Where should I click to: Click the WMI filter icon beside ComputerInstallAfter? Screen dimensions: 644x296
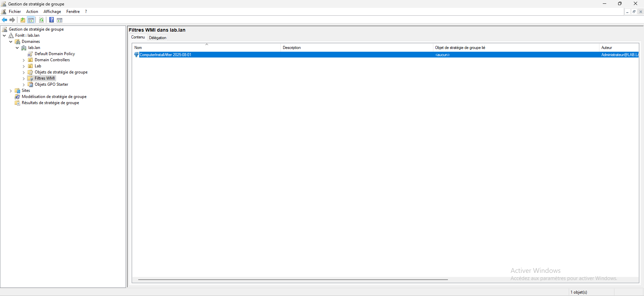coord(136,55)
